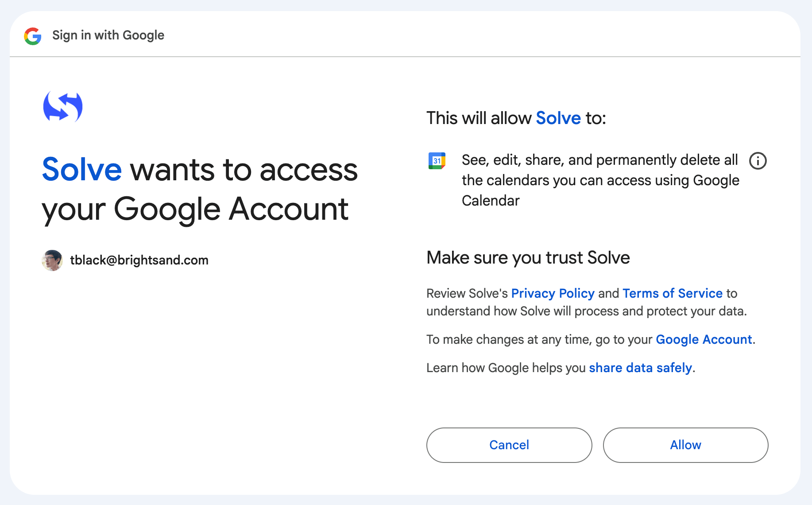Click the blue Solve name in main heading
812x505 pixels.
click(x=82, y=170)
